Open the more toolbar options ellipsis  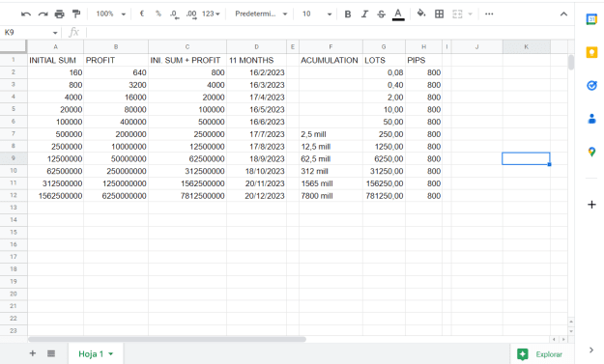(x=489, y=14)
